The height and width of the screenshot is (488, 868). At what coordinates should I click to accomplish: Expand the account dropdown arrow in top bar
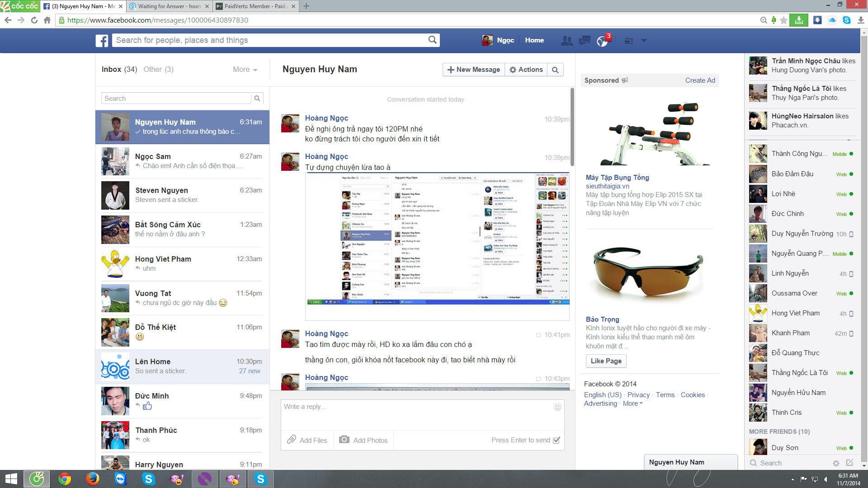[x=644, y=41]
